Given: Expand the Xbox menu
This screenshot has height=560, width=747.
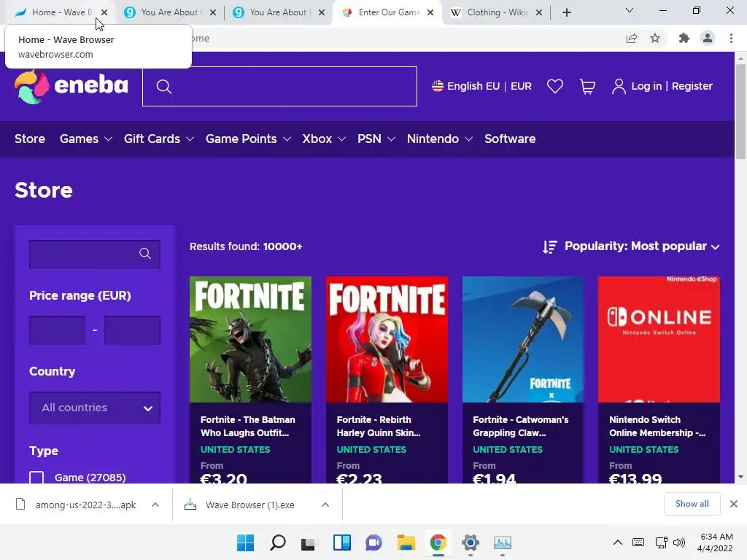Looking at the screenshot, I should [324, 139].
